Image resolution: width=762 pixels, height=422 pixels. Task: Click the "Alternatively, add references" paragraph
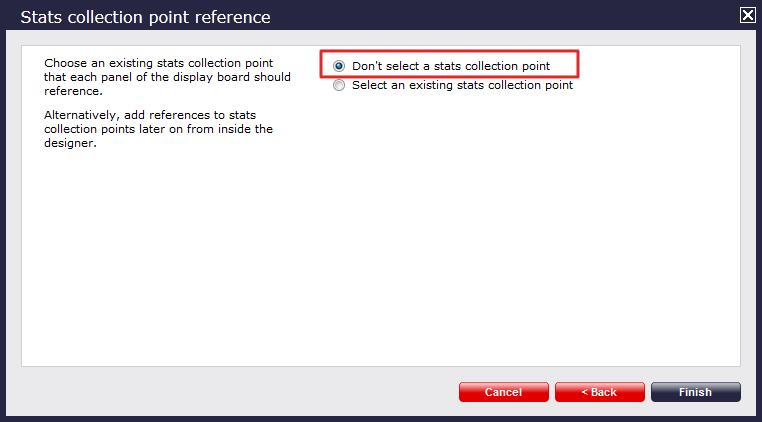[x=158, y=129]
